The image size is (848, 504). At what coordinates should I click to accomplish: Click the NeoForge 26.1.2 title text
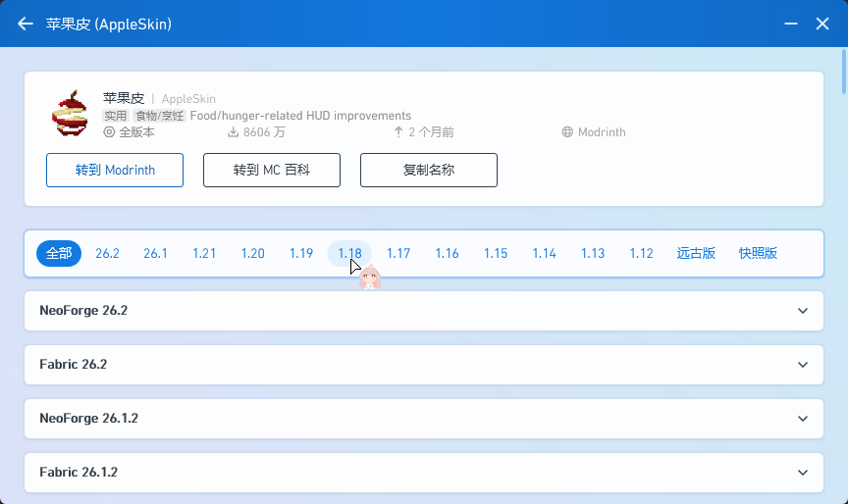coord(88,419)
